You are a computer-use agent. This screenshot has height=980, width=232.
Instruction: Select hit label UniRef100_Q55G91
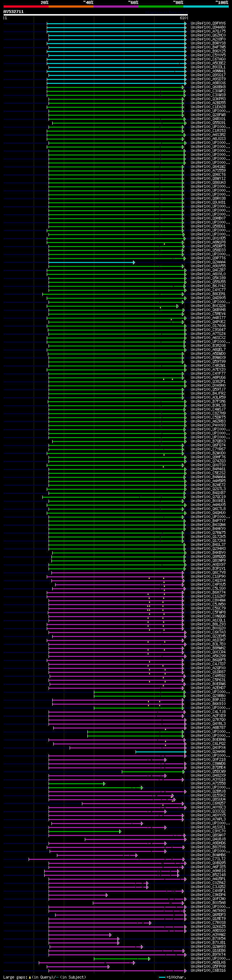(x=208, y=123)
